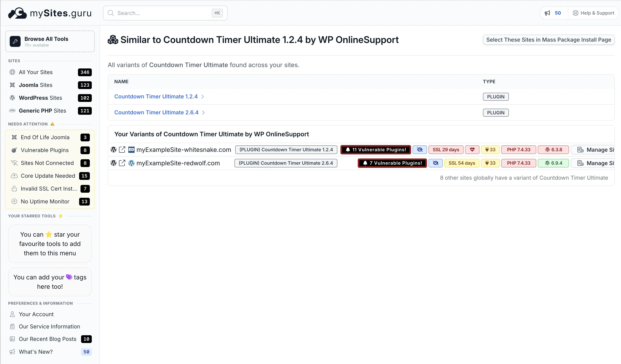Click Manage Site icon for myExampleSite-whitesnake.com
The image size is (621, 364).
tap(581, 150)
